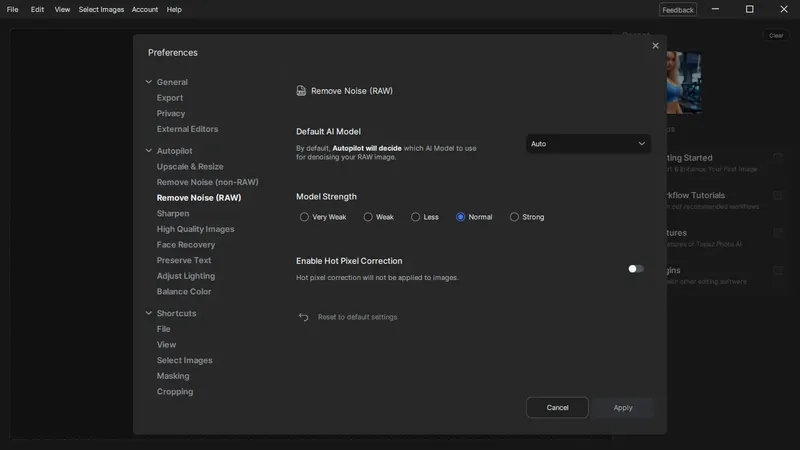Open the Select Images menu
Viewport: 800px width, 450px height.
(101, 9)
